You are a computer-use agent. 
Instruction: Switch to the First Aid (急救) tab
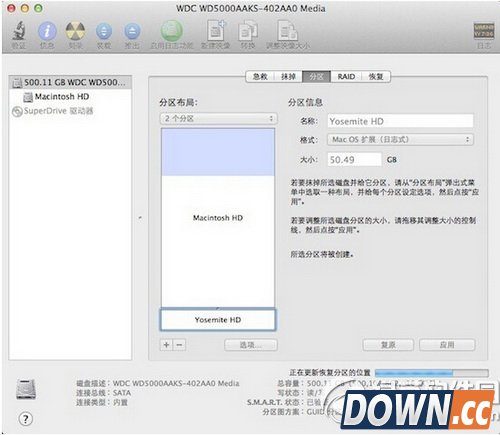pyautogui.click(x=260, y=76)
